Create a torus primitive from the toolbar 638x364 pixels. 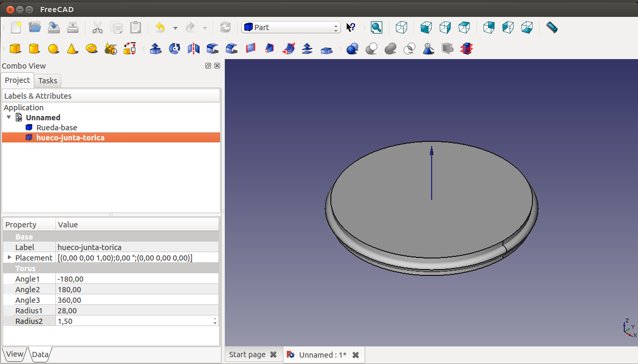(x=92, y=49)
